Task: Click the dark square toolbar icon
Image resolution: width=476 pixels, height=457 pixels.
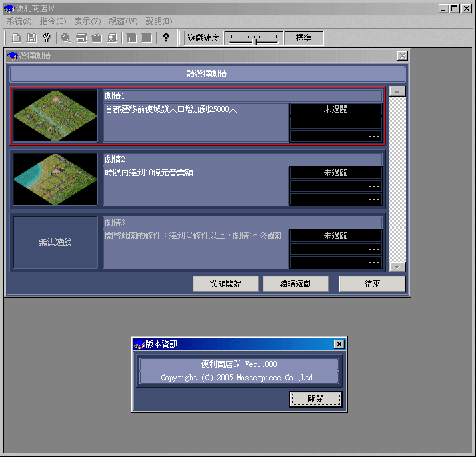Action: (x=146, y=38)
